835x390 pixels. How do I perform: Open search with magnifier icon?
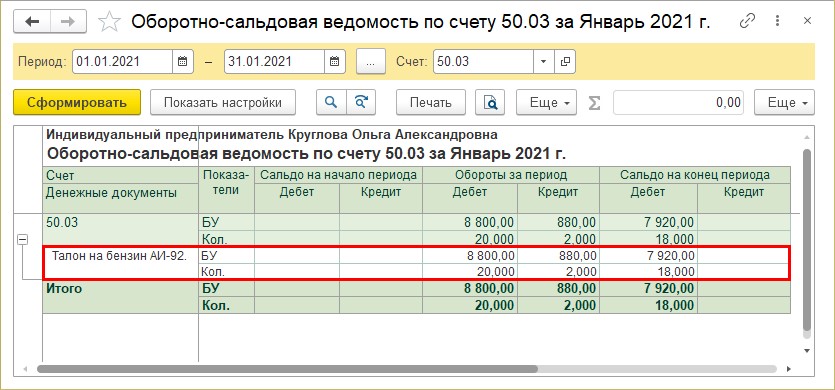331,102
